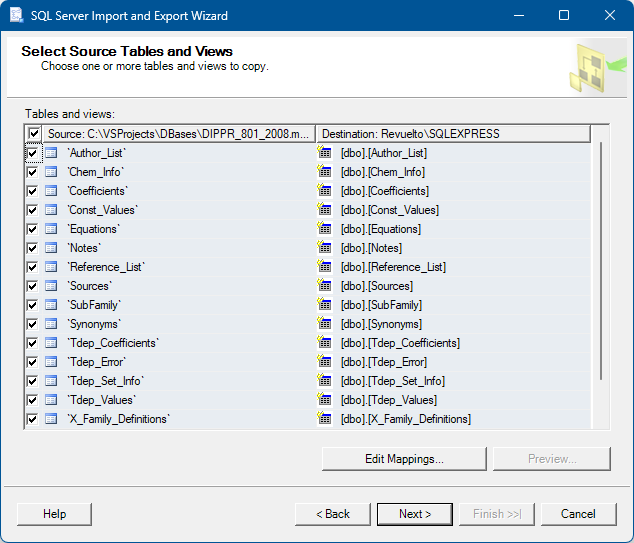Open the Edit Mappings dialog
Image resolution: width=634 pixels, height=543 pixels.
(x=404, y=459)
